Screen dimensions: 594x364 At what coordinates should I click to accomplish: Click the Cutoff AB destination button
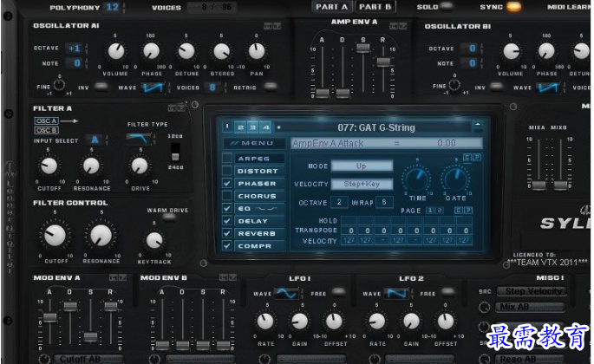point(88,358)
